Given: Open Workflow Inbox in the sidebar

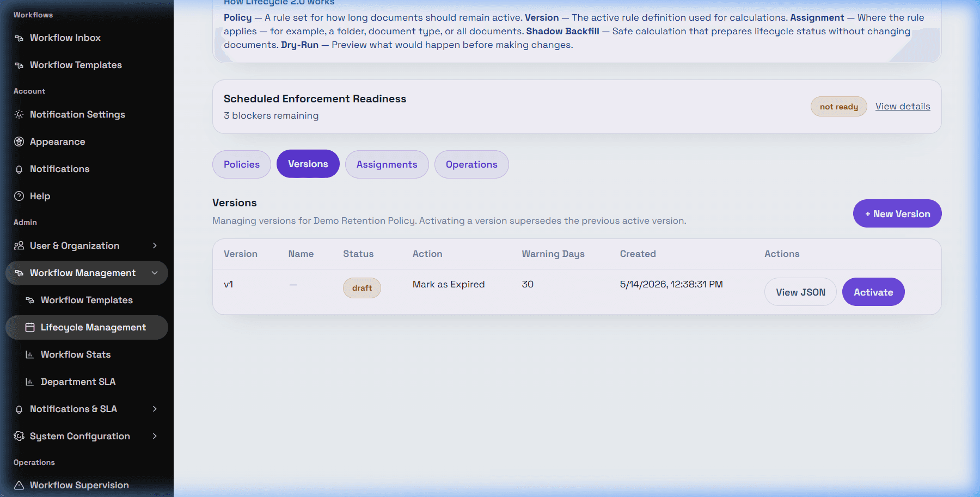Looking at the screenshot, I should pos(87,38).
